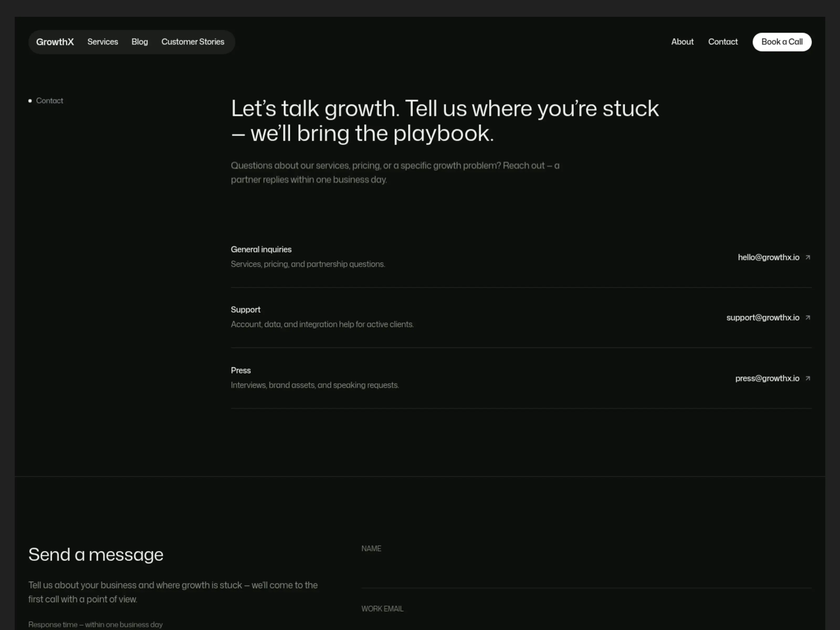Click the GrowthX logo
Screen dimensions: 840x630
tap(55, 42)
